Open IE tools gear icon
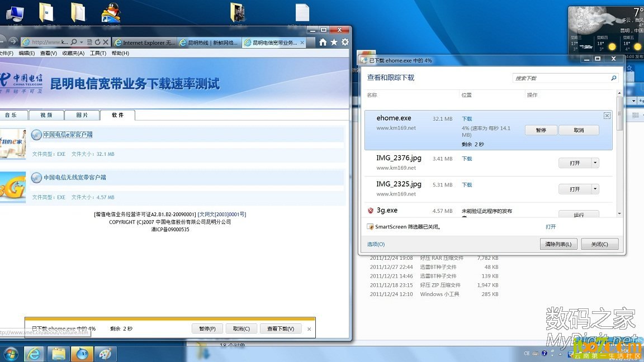The height and width of the screenshot is (362, 644). coord(345,42)
